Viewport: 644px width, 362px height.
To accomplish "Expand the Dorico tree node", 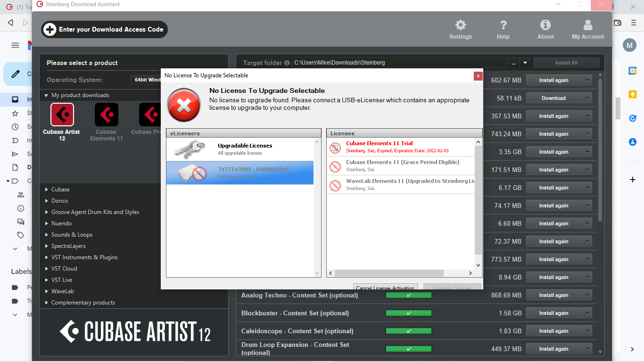I will (x=47, y=201).
